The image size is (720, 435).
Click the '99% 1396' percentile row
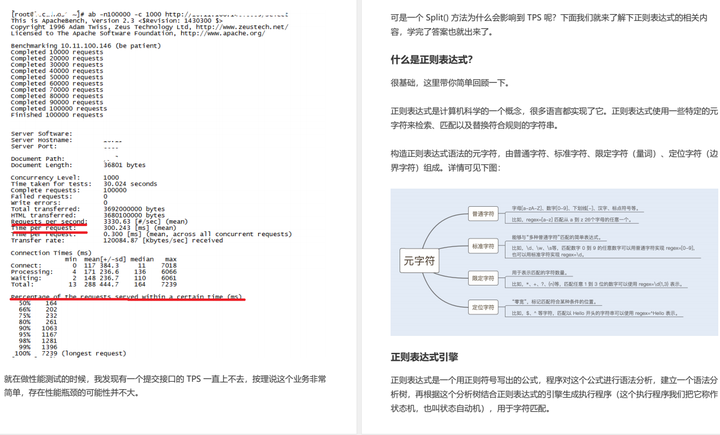tap(38, 347)
